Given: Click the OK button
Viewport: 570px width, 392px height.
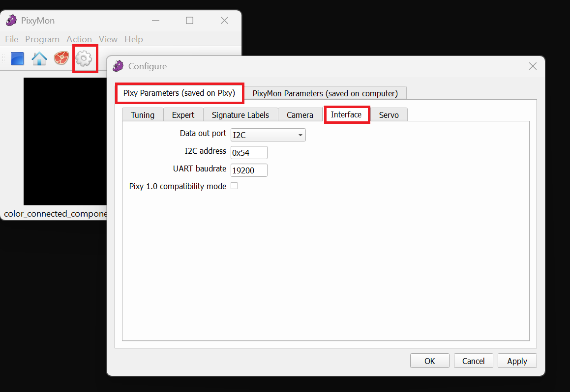Looking at the screenshot, I should click(429, 361).
